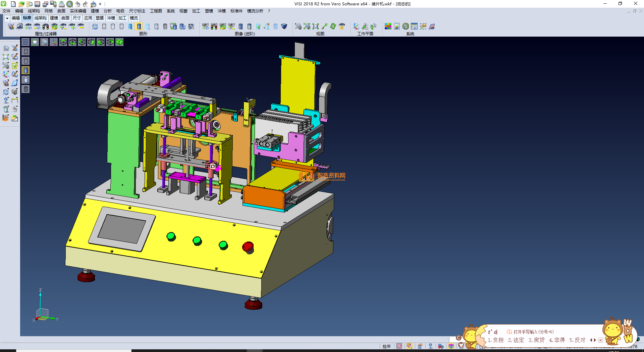Click the wrench system settings icon

406,27
